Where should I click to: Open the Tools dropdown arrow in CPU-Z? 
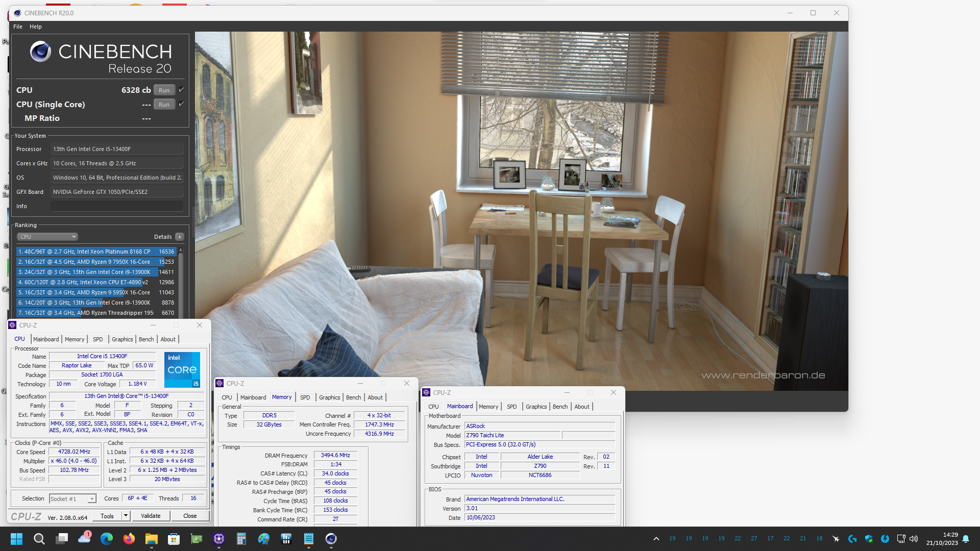(126, 516)
